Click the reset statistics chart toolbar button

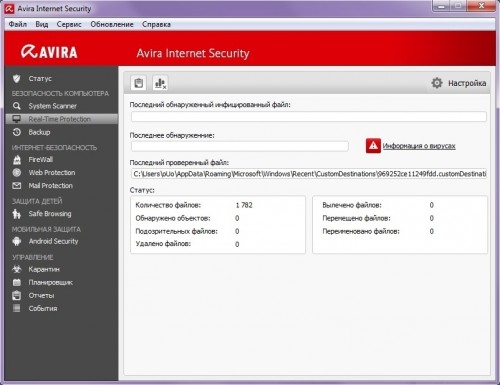[160, 83]
